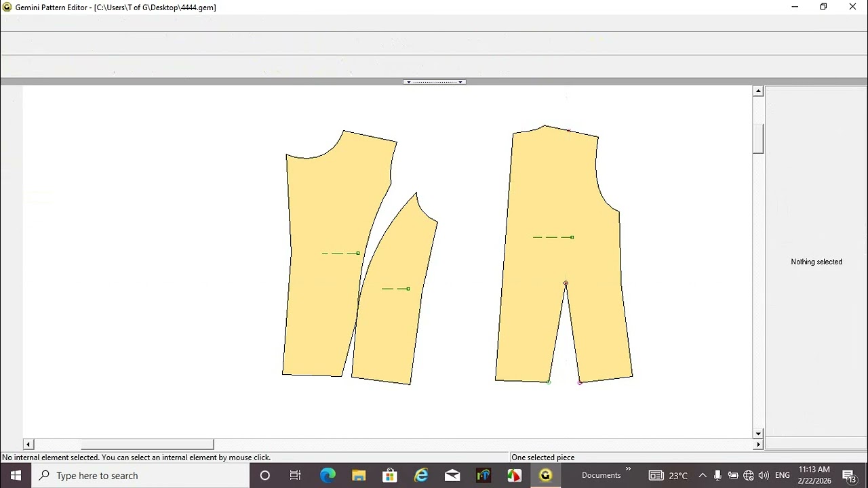Minimize the Gemini Pattern Editor window
Viewport: 868px width, 488px height.
795,7
